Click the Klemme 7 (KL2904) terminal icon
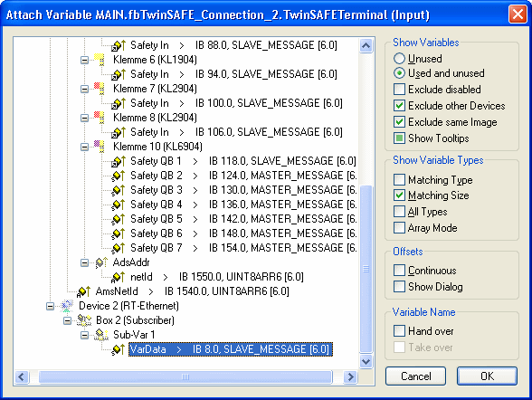Screen dimensions: 532x400 100,89
